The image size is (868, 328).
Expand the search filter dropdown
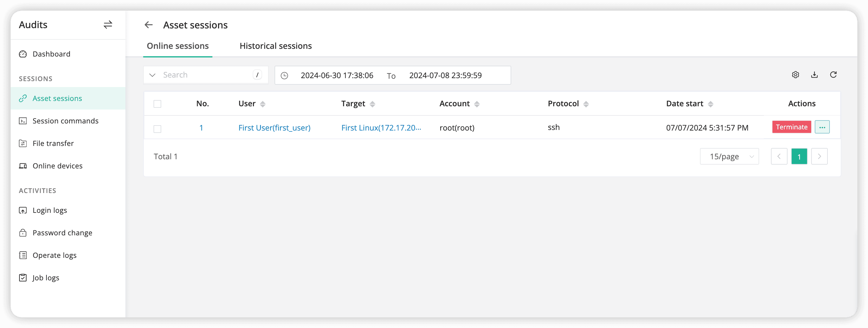click(152, 75)
